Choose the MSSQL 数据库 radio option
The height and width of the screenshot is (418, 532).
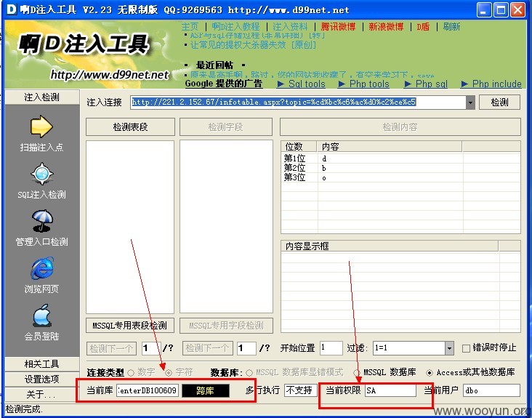[x=357, y=372]
